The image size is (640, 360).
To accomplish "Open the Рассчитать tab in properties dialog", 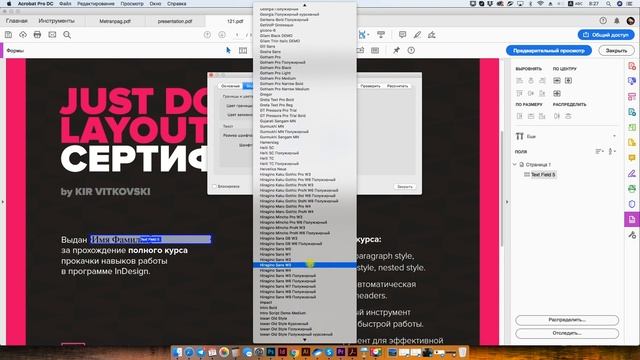I will [x=397, y=86].
